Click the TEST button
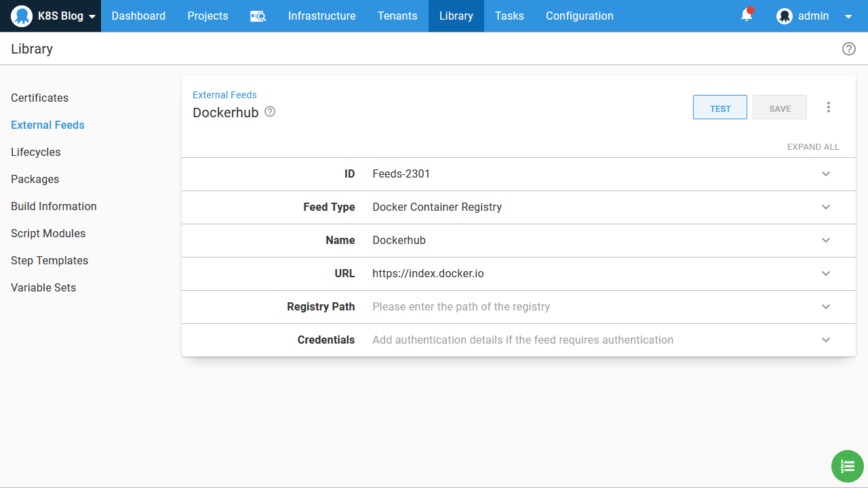Viewport: 868px width, 488px height. pyautogui.click(x=719, y=108)
